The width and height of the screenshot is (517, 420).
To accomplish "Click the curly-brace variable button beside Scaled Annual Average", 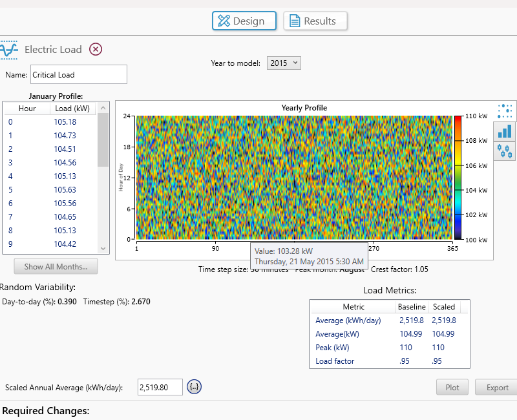I will coord(195,387).
